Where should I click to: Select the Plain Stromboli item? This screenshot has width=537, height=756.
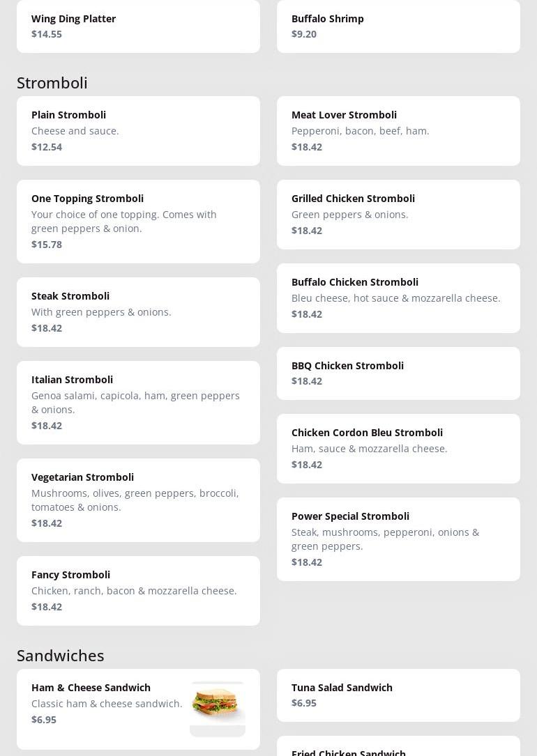tap(138, 131)
